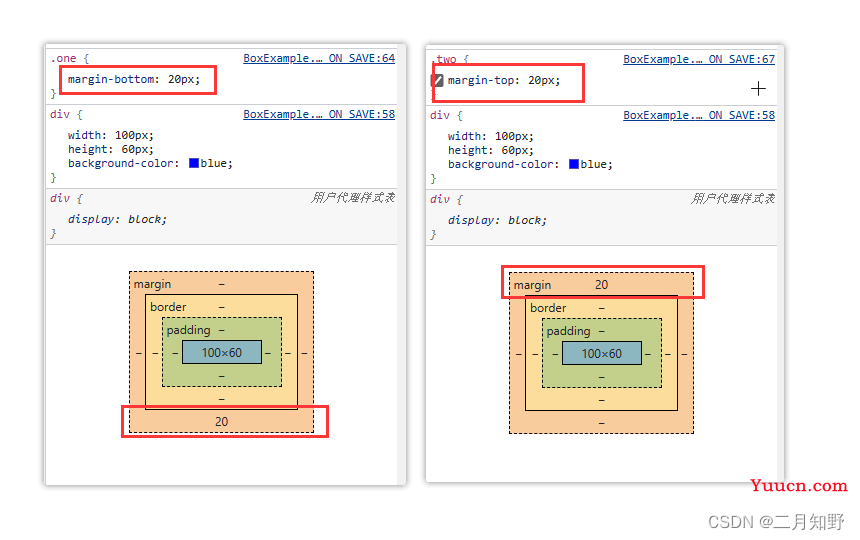The image size is (860, 540).
Task: Select the .one selector text
Action: [x=64, y=58]
